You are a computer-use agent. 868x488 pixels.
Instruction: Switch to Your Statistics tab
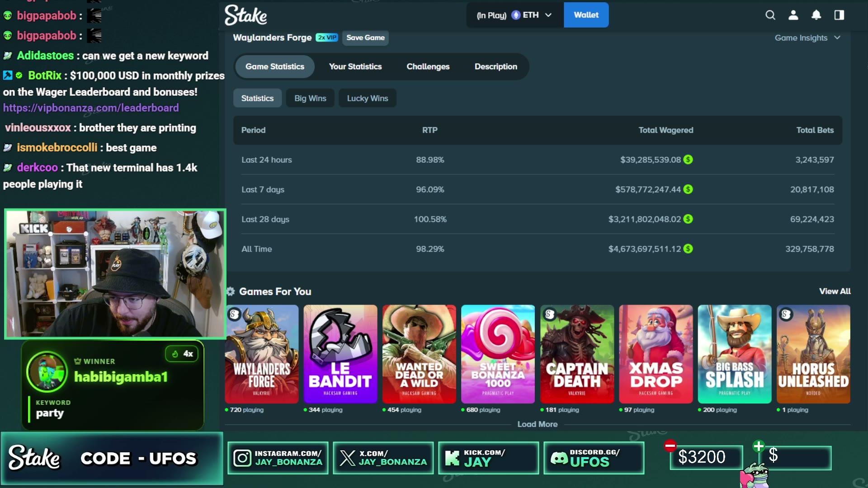click(x=355, y=66)
